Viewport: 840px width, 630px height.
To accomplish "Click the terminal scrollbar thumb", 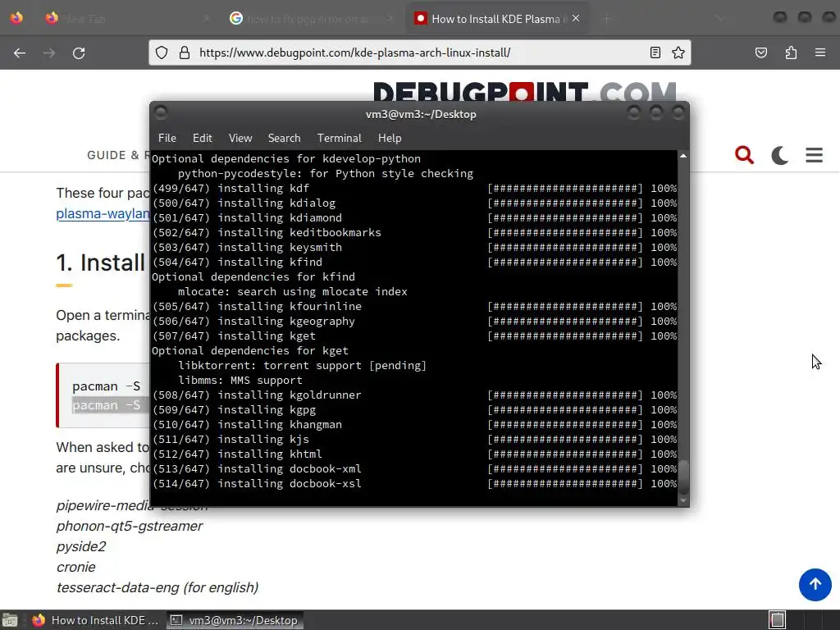I will coord(683,477).
